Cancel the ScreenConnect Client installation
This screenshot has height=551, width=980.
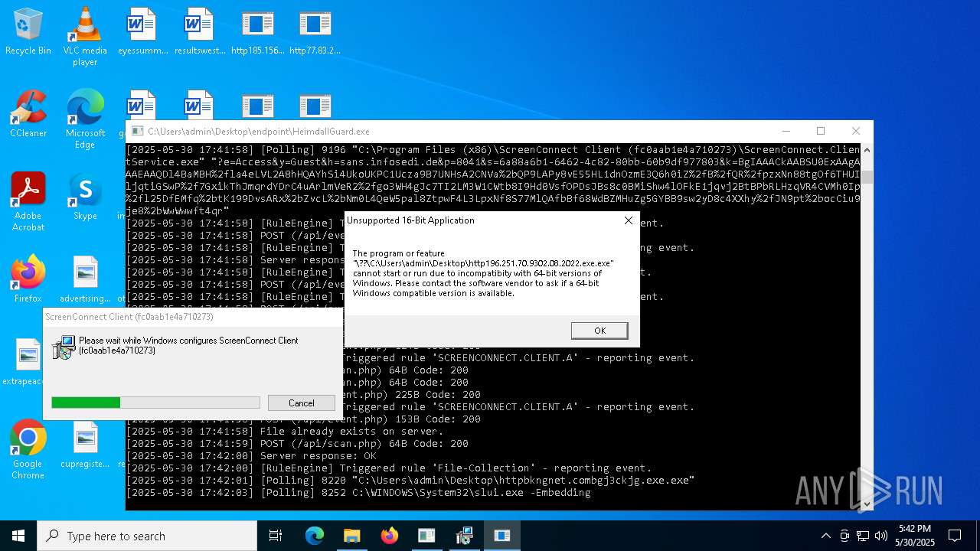(x=301, y=403)
